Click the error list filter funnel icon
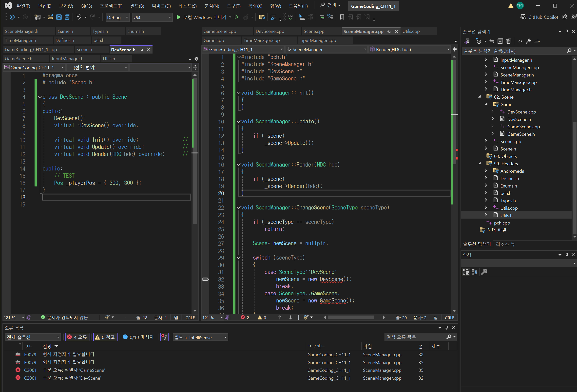Image resolution: width=577 pixels, height=392 pixels. [x=164, y=337]
